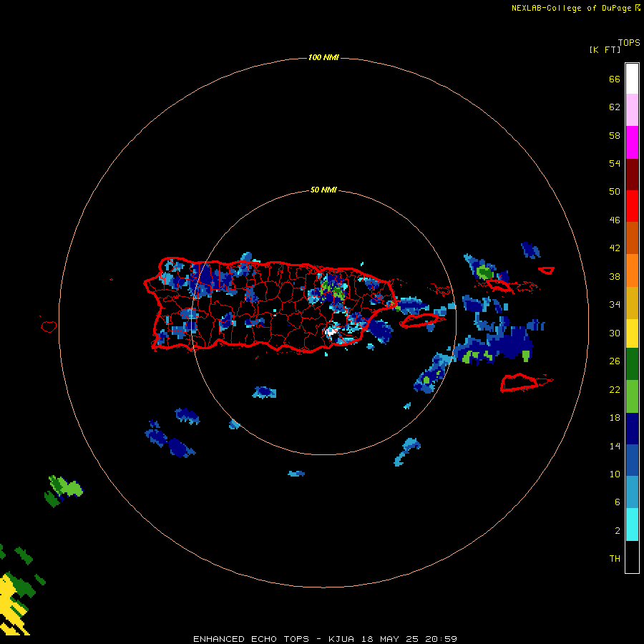Click the light blue 14 kft legend swatch

point(632,492)
